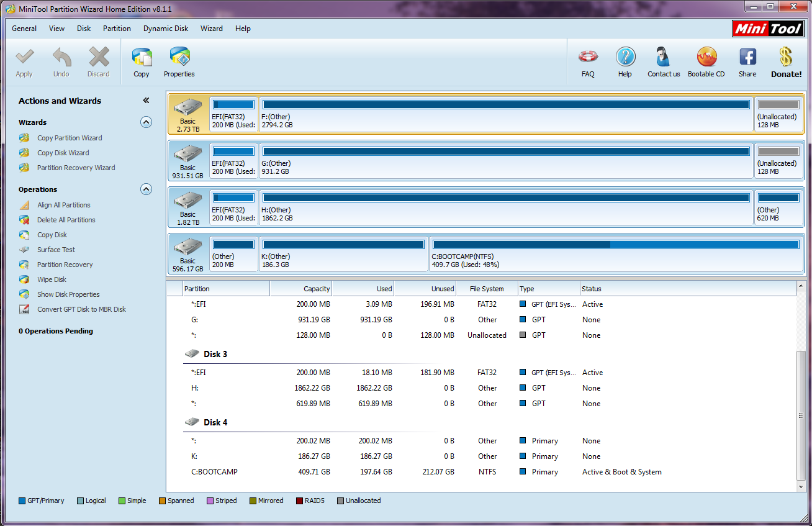
Task: Select the C:BOOTCAMP row in partition list
Action: (x=214, y=472)
